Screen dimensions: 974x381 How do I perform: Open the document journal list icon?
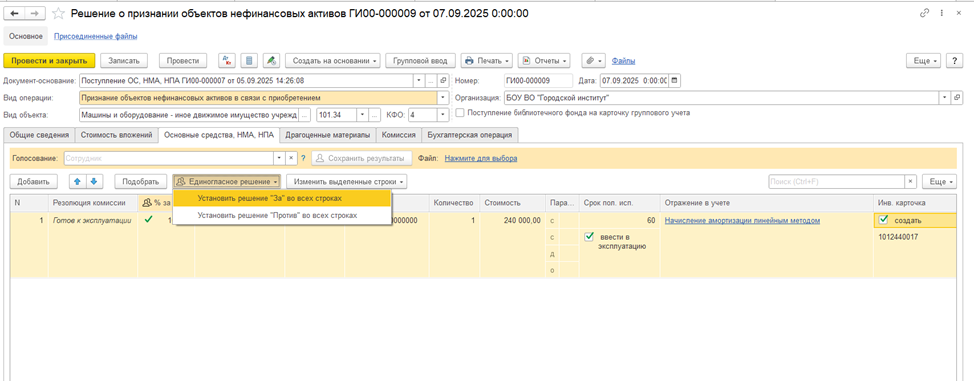coord(249,61)
